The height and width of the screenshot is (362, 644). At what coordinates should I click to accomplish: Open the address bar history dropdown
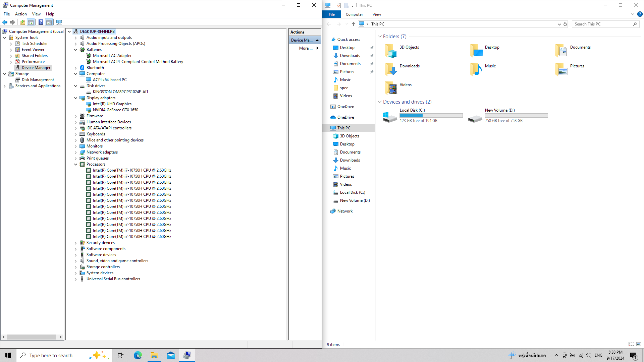click(559, 24)
